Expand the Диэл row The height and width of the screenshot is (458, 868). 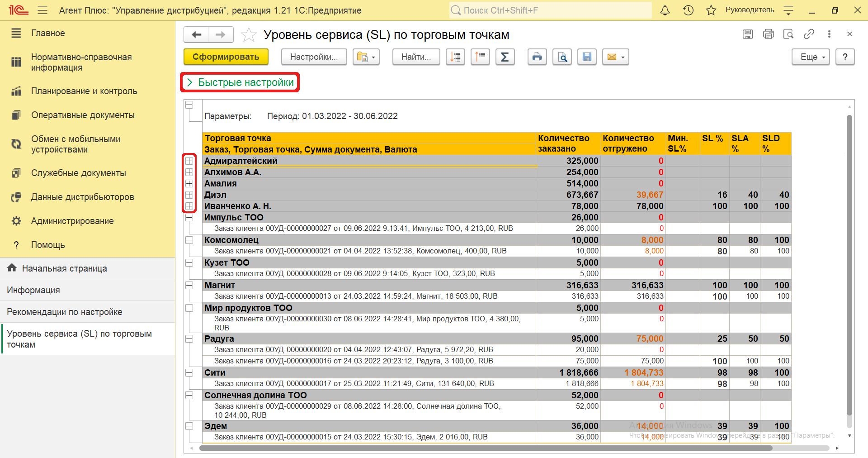point(189,195)
